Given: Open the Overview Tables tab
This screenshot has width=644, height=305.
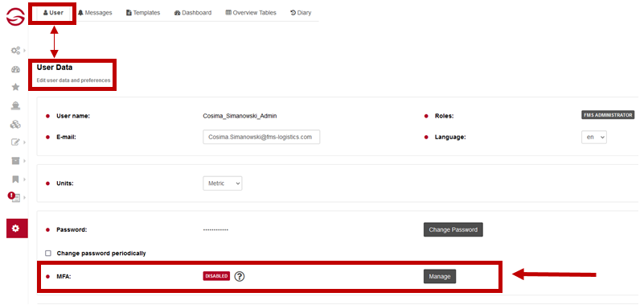Looking at the screenshot, I should pyautogui.click(x=251, y=13).
